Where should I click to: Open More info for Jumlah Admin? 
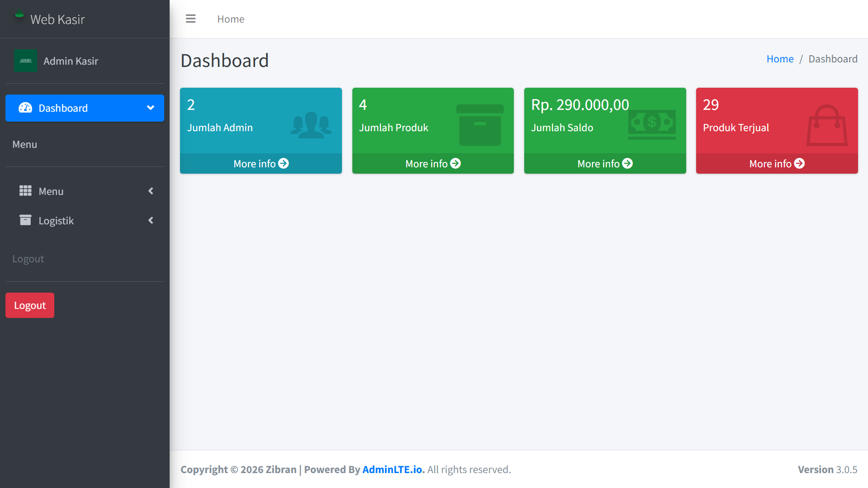pos(261,164)
